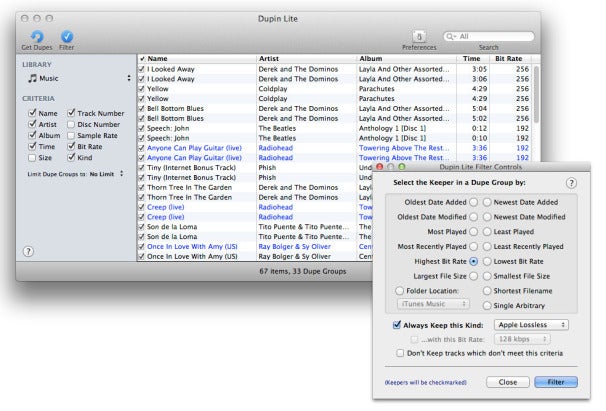Sort by the Bit Rate column header
Image resolution: width=606 pixels, height=411 pixels.
[510, 59]
